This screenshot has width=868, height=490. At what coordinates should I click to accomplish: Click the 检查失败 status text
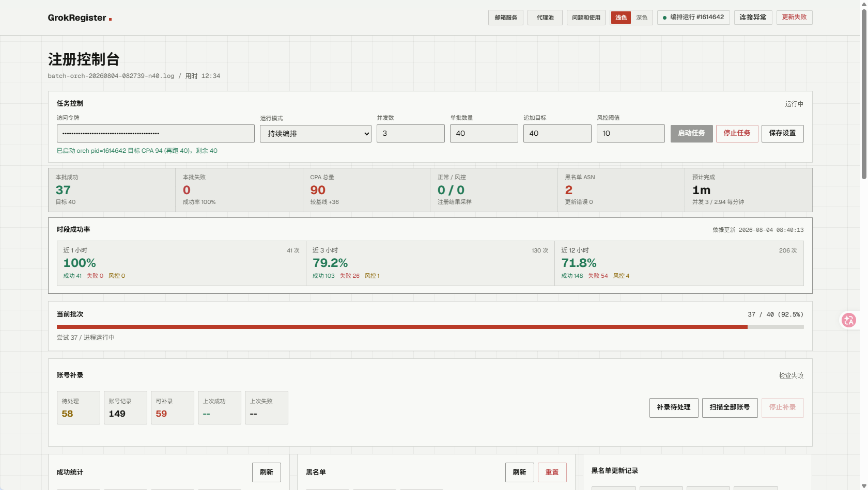791,375
